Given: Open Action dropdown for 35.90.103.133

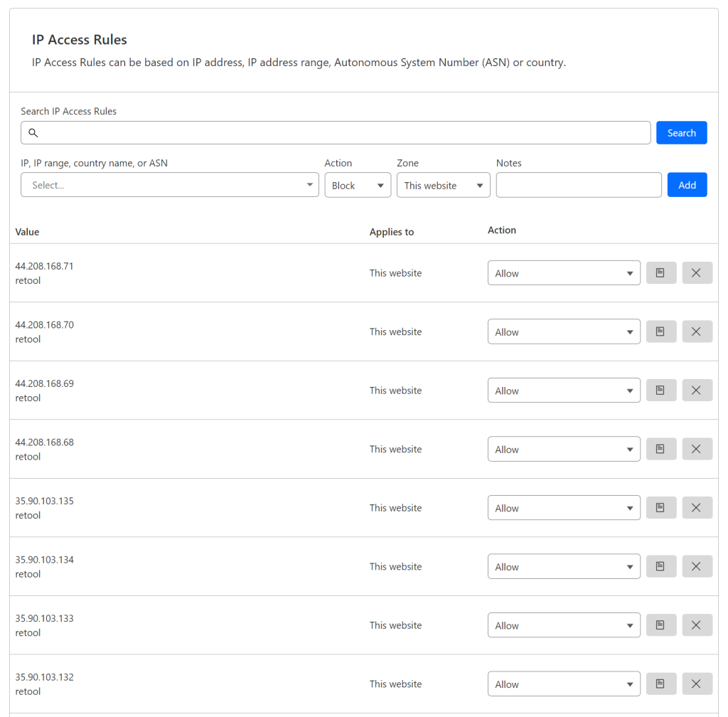Looking at the screenshot, I should point(564,625).
